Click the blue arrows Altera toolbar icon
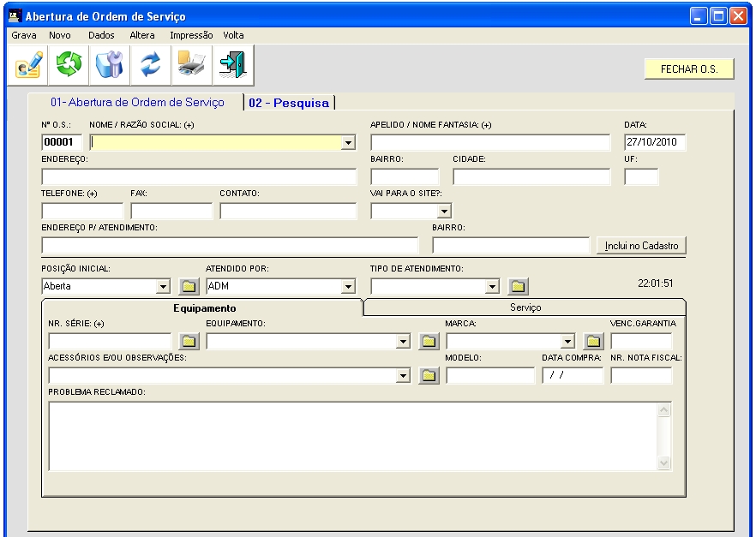The image size is (756, 537). [x=151, y=66]
